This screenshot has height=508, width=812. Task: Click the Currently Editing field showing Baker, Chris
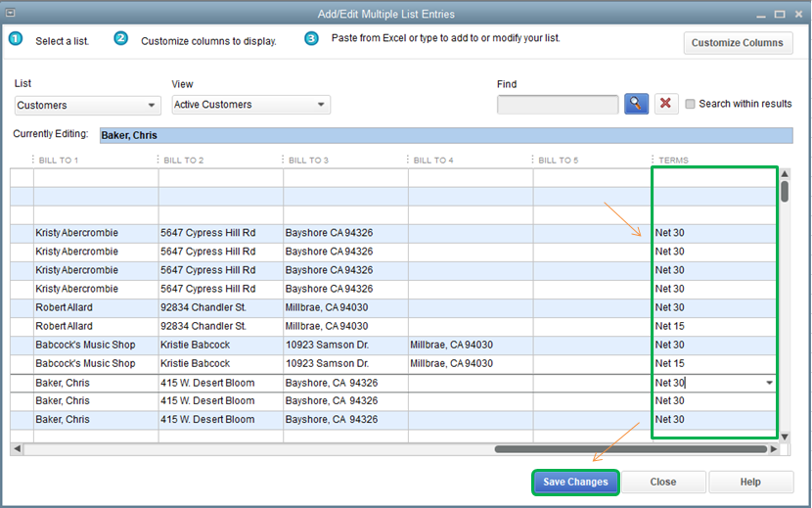click(x=446, y=135)
